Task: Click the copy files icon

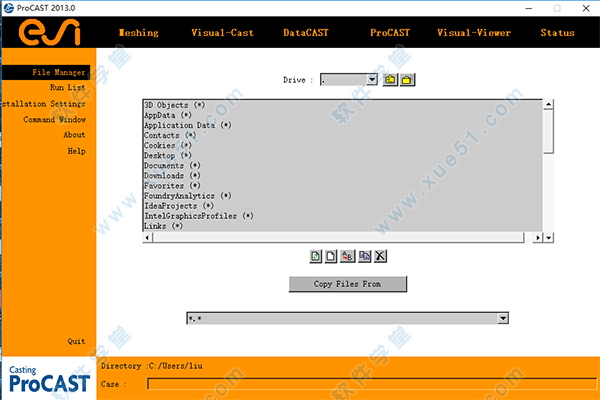Action: [x=364, y=256]
